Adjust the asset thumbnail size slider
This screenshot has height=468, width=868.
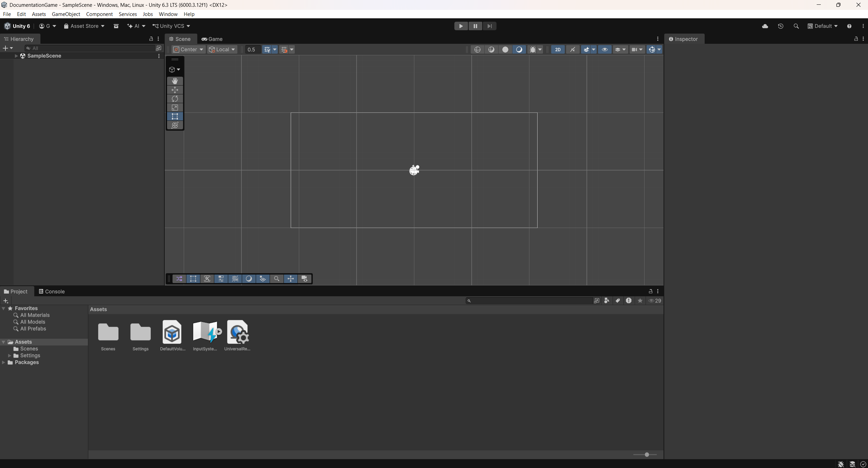646,454
